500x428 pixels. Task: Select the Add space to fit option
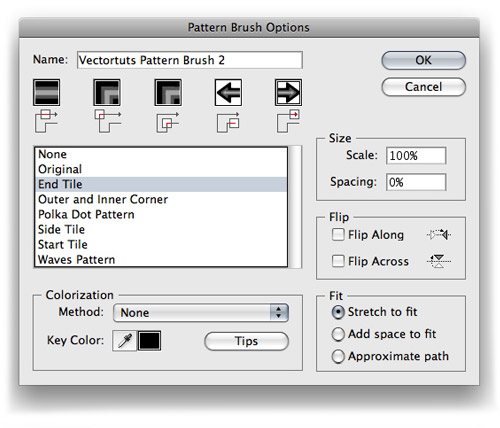coord(338,334)
